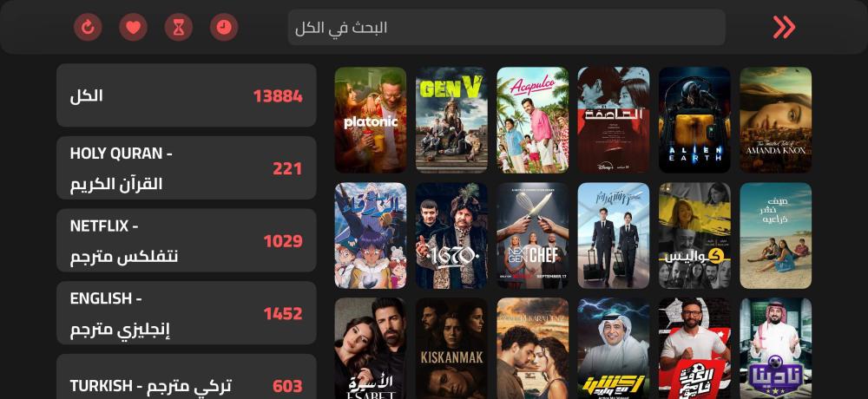Open the Esaret الأسيرة poster
This screenshot has width=868, height=399.
[x=371, y=349]
